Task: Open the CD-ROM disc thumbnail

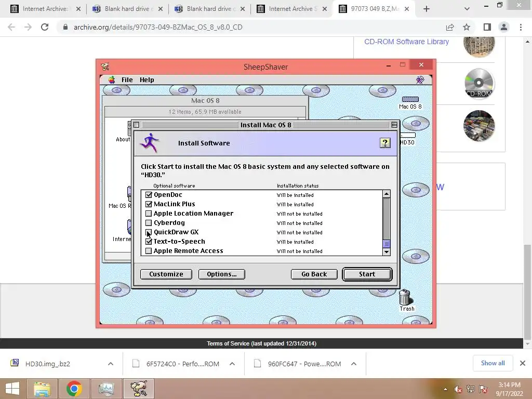Action: [x=478, y=84]
